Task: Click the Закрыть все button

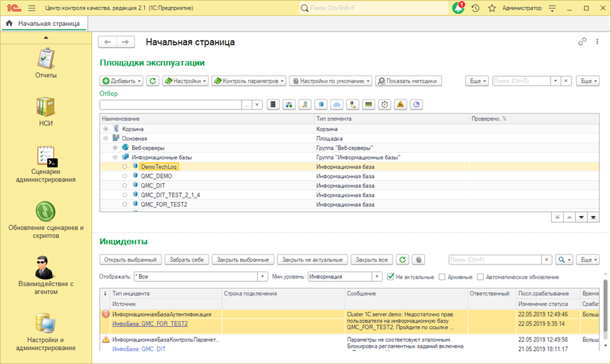Action: click(371, 259)
